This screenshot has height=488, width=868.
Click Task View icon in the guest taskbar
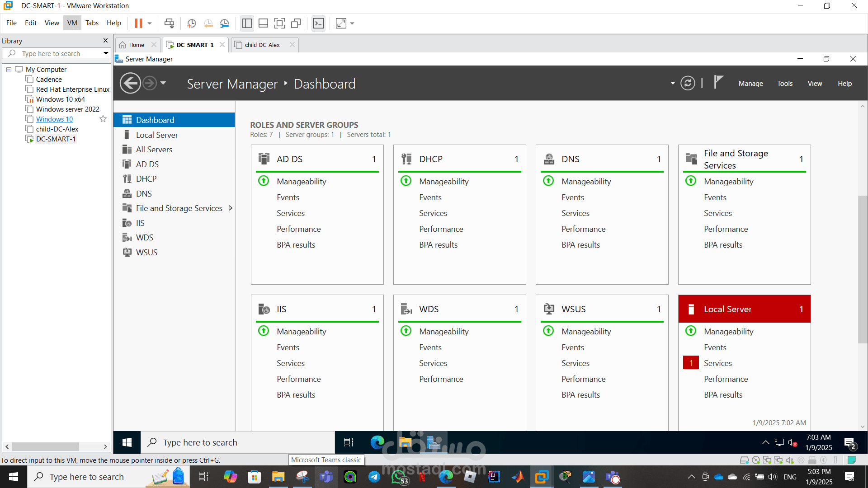(349, 442)
